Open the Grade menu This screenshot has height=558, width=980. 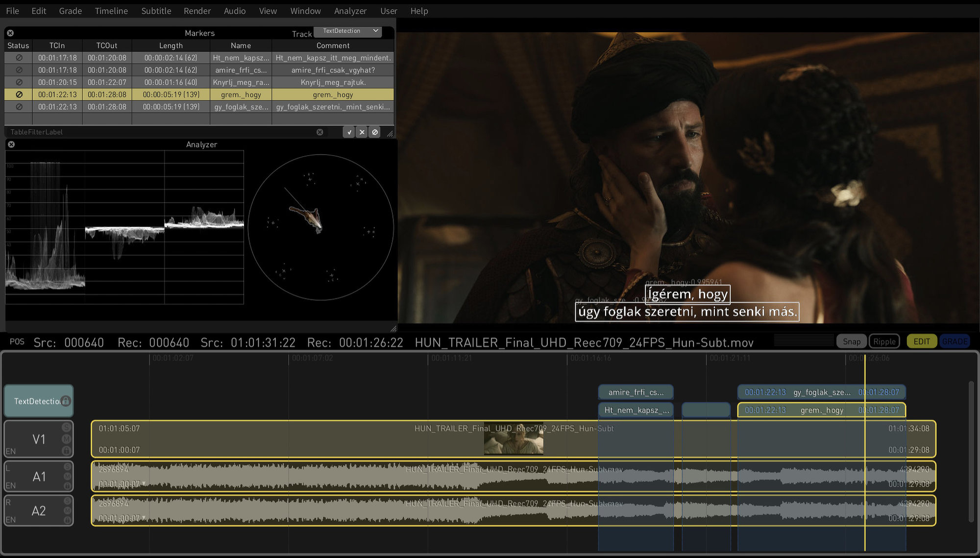(x=71, y=11)
